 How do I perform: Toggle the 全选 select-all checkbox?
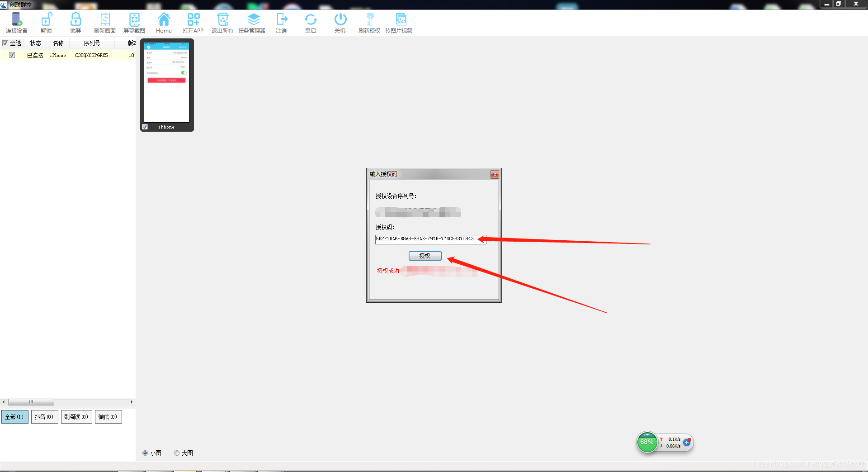click(5, 43)
